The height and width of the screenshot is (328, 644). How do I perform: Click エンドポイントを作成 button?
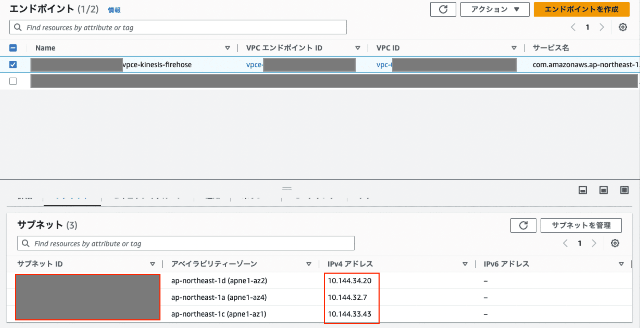[581, 9]
